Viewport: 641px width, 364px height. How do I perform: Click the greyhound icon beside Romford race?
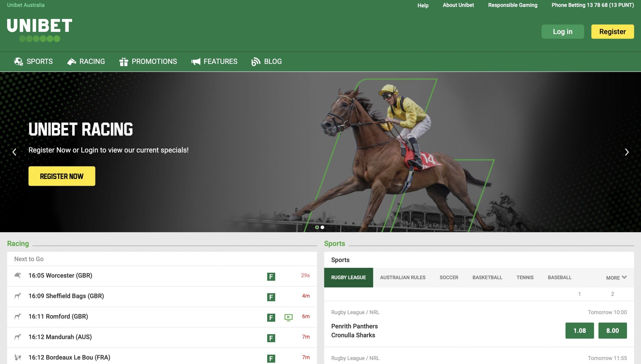point(18,316)
